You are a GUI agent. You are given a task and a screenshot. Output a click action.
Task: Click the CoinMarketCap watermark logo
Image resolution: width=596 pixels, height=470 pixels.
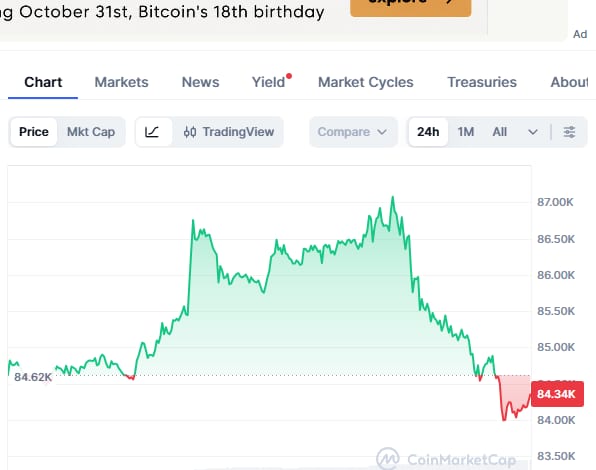click(x=446, y=459)
